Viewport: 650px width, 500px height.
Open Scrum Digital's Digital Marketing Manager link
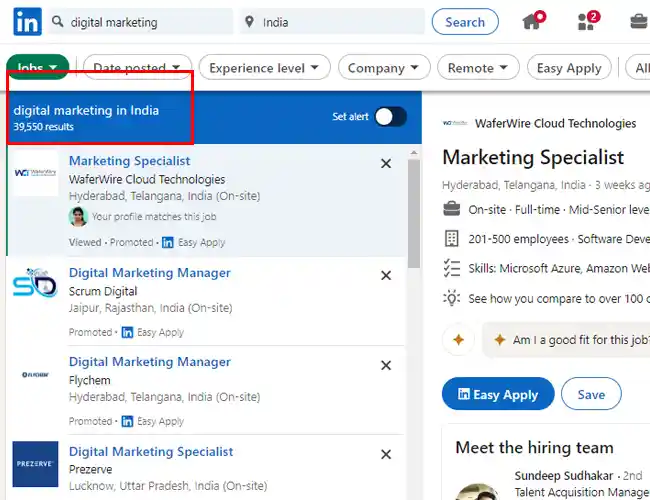click(x=150, y=273)
